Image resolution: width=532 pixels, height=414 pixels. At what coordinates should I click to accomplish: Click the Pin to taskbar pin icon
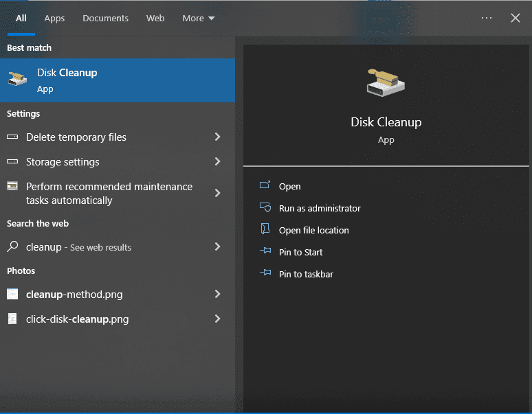coord(265,273)
